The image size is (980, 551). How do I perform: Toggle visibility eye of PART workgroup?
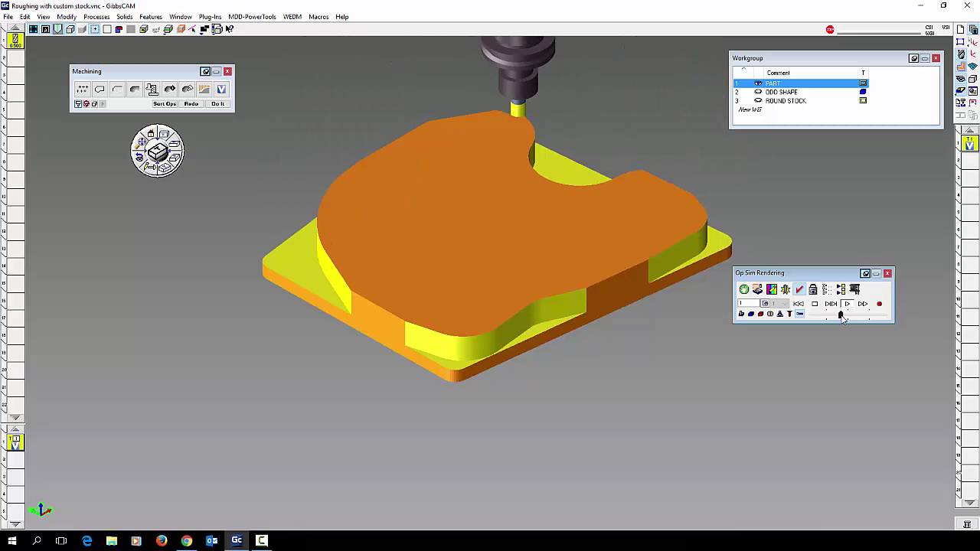tap(758, 83)
